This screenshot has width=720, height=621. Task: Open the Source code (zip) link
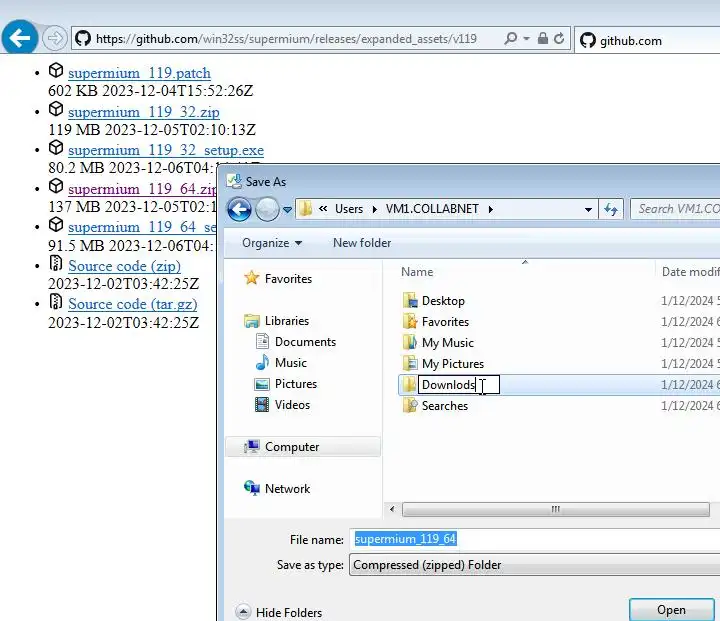(x=124, y=266)
